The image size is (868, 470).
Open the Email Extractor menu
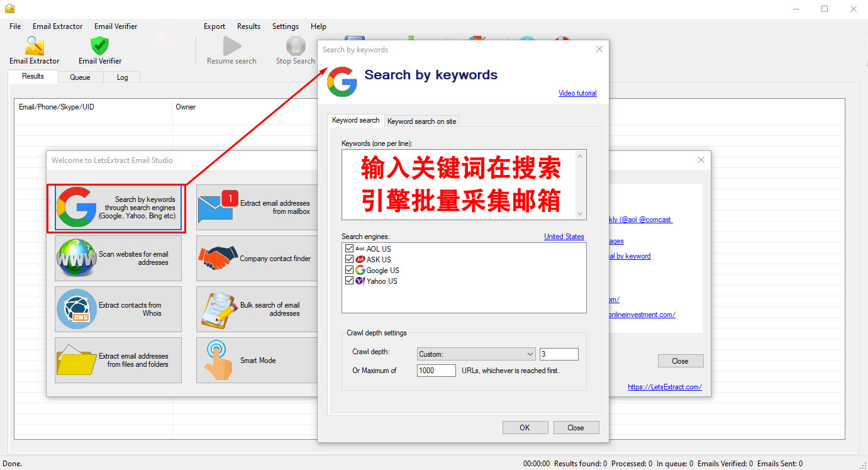pos(57,26)
